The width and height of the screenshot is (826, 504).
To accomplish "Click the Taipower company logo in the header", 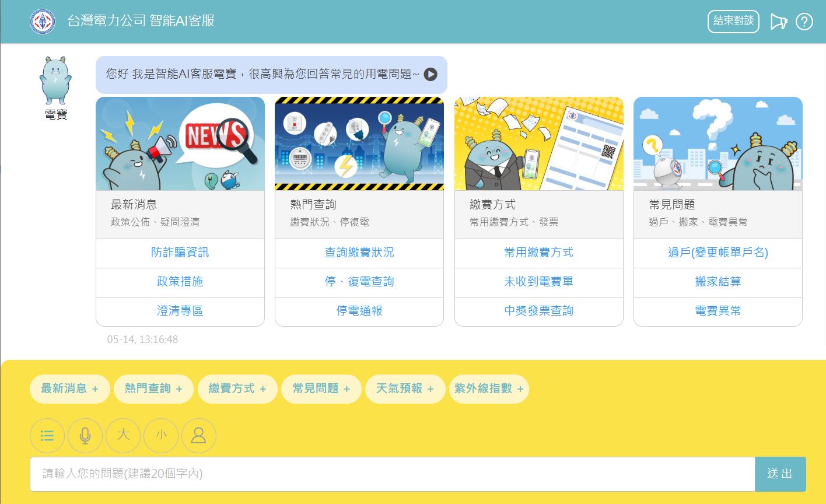I will (x=41, y=22).
